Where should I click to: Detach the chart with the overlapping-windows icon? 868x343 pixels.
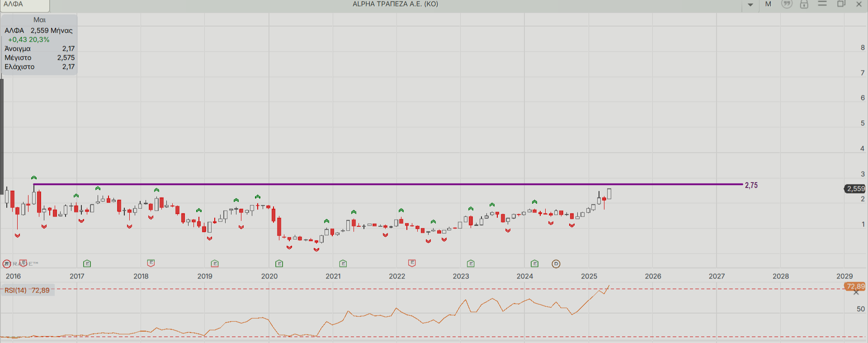coord(841,4)
